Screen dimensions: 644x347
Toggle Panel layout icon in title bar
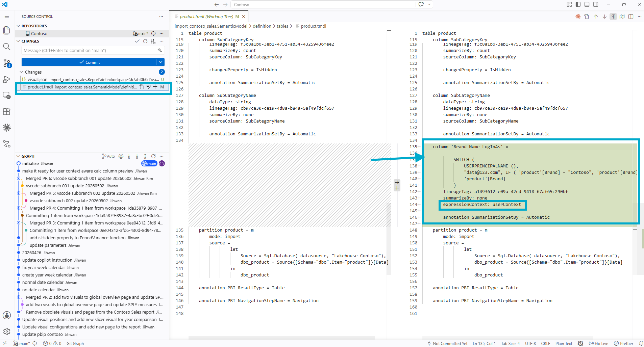(x=587, y=4)
